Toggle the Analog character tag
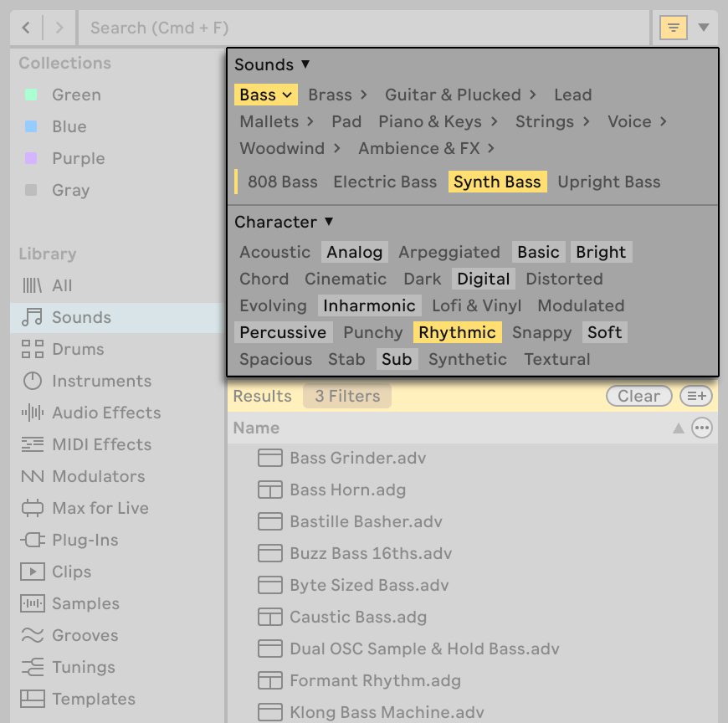Screen dimensions: 728x723 click(x=354, y=252)
